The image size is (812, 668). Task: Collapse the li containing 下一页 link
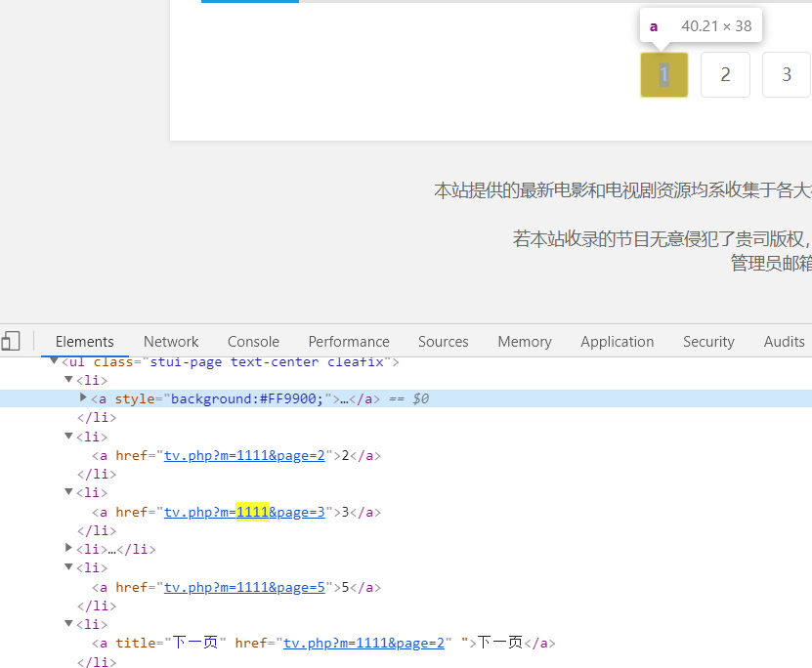[68, 623]
